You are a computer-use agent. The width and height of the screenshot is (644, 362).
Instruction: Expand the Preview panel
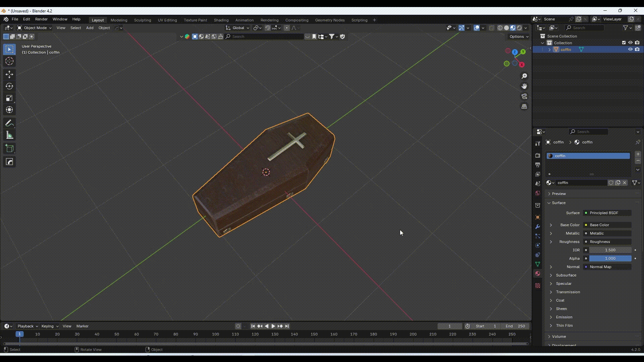pyautogui.click(x=559, y=194)
